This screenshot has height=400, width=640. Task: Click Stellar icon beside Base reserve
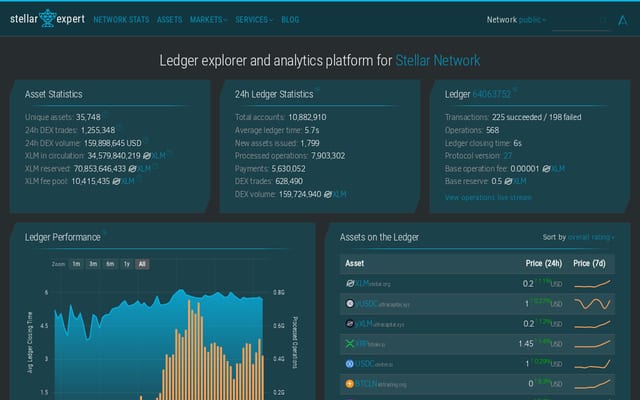click(508, 181)
